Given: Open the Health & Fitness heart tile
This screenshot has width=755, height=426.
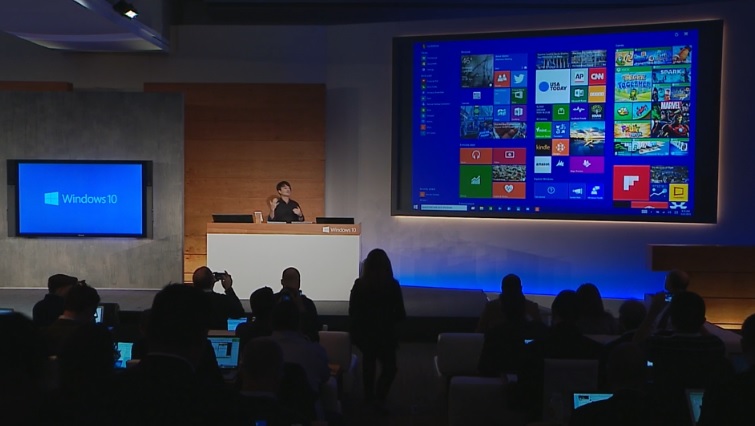Looking at the screenshot, I should point(509,190).
